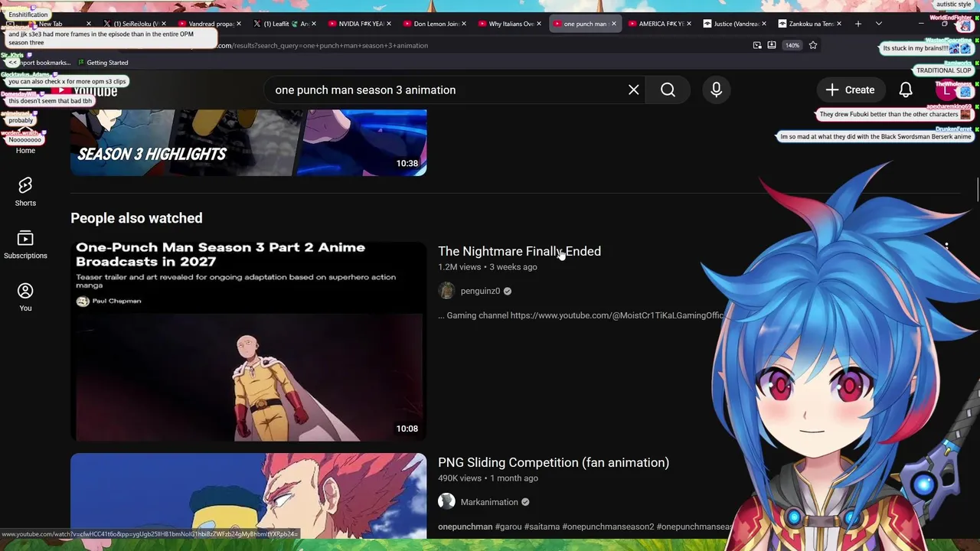Image resolution: width=980 pixels, height=551 pixels.
Task: Open Markanimation channel name link
Action: coord(489,502)
